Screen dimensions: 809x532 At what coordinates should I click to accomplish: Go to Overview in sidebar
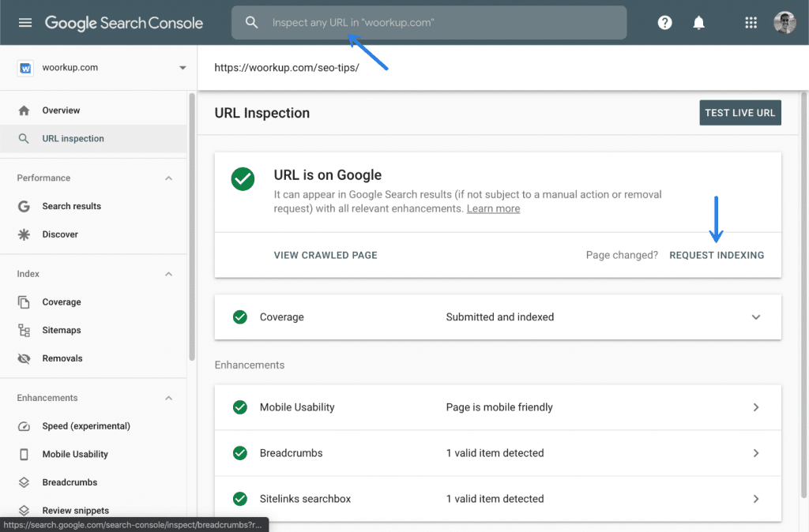coord(61,111)
